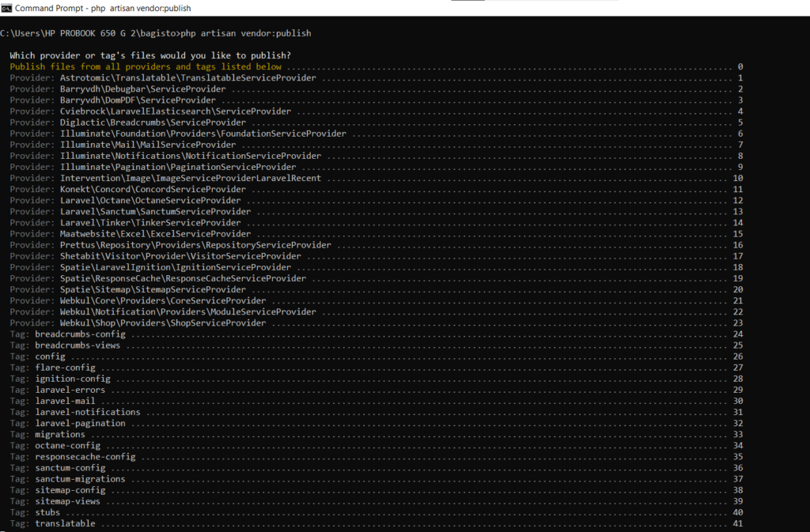Click the Astrotomic TranslatableServiceProvider entry
The width and height of the screenshot is (810, 532).
coord(188,78)
